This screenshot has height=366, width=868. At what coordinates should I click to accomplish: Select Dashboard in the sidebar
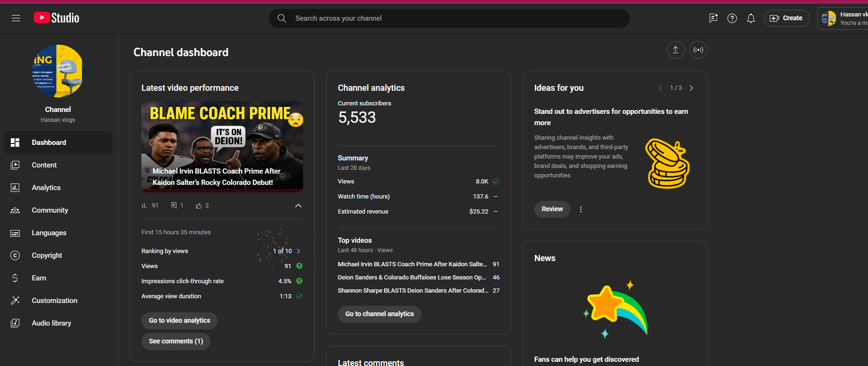(x=58, y=143)
